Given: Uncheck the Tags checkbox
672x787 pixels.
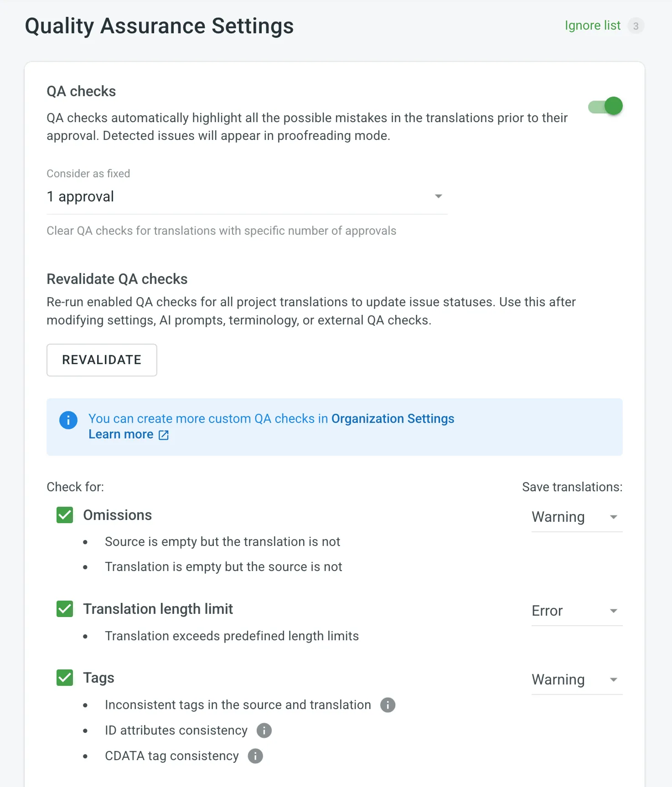Looking at the screenshot, I should [x=65, y=678].
